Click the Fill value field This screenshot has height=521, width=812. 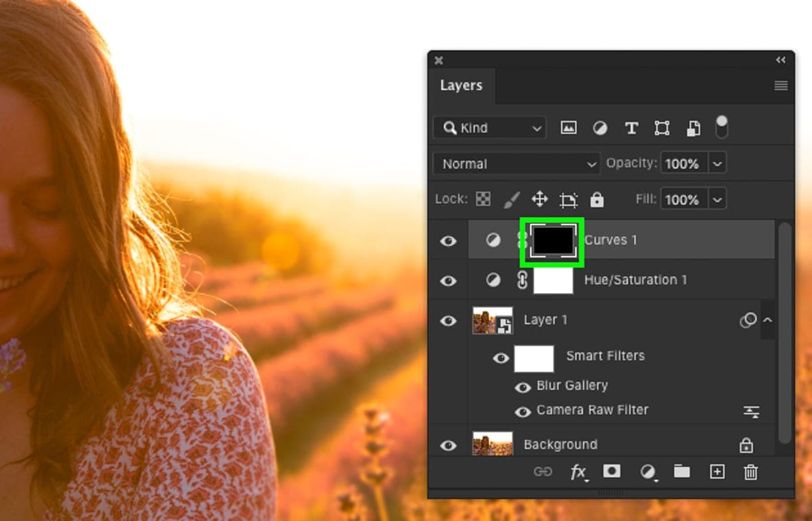(684, 200)
